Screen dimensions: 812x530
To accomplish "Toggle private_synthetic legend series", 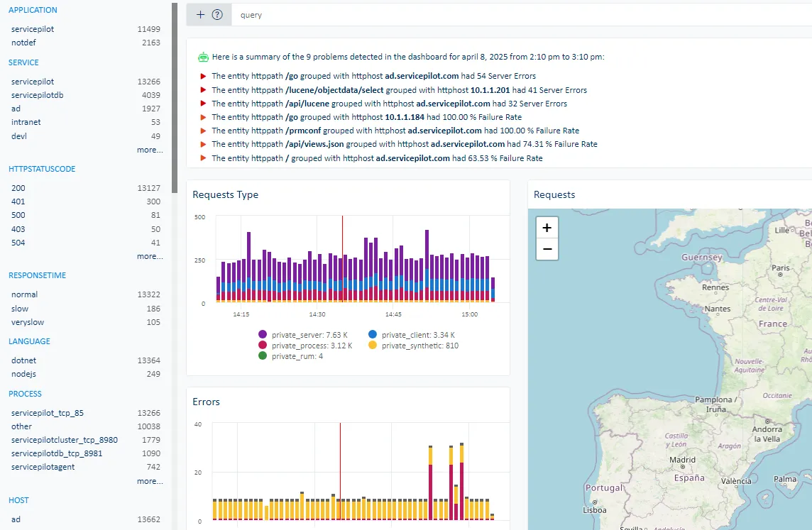I will (x=412, y=346).
